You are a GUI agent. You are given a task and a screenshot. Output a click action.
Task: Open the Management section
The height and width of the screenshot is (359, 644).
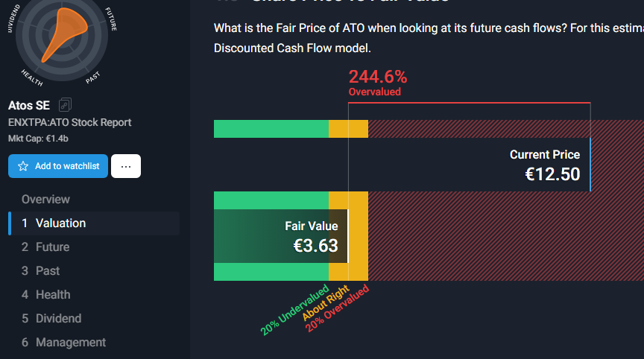point(63,342)
